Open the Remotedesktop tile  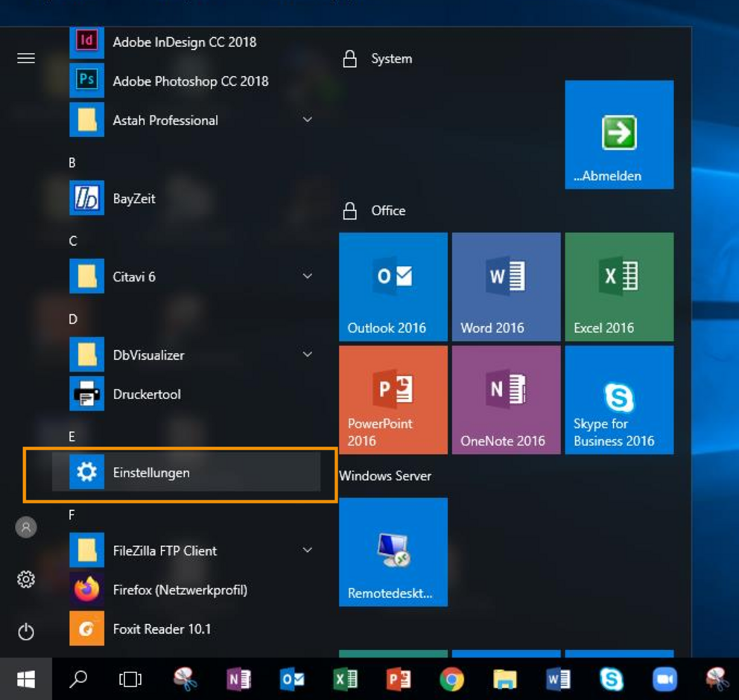[393, 552]
